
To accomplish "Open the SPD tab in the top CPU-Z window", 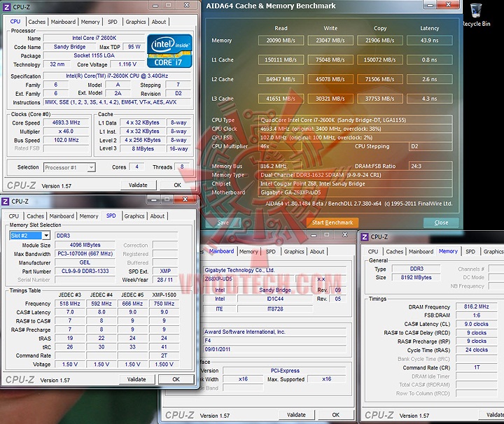I will click(113, 22).
